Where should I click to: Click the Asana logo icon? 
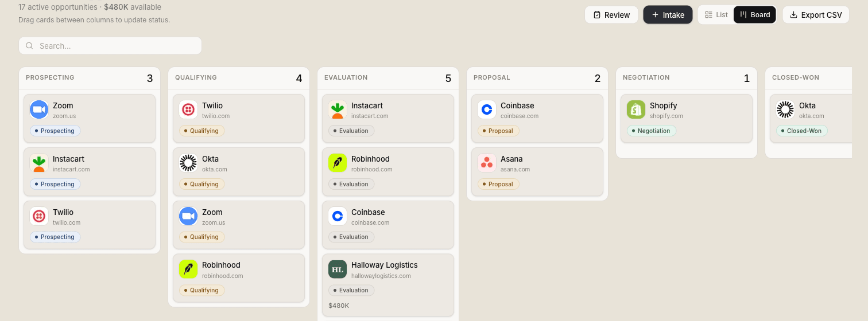(487, 163)
